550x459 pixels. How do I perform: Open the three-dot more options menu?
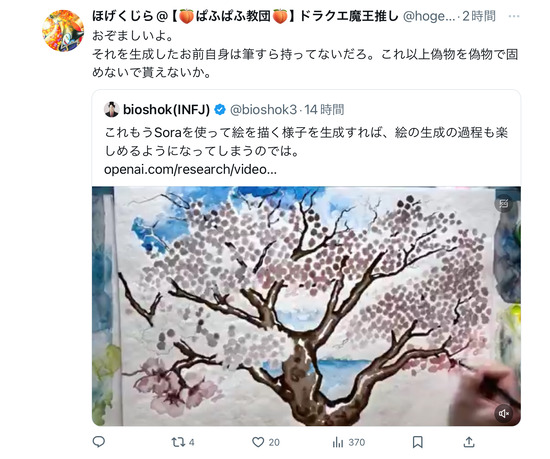pyautogui.click(x=514, y=16)
